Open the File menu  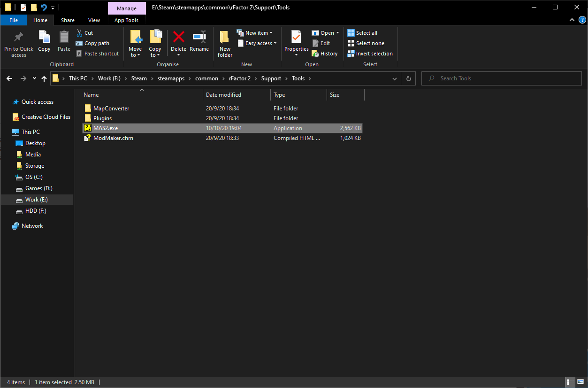click(x=14, y=20)
